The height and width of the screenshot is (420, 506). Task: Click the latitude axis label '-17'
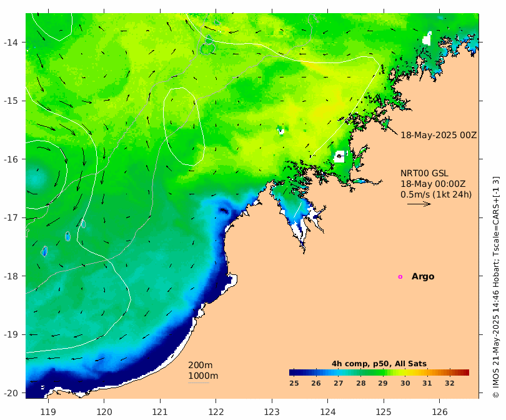click(x=11, y=217)
